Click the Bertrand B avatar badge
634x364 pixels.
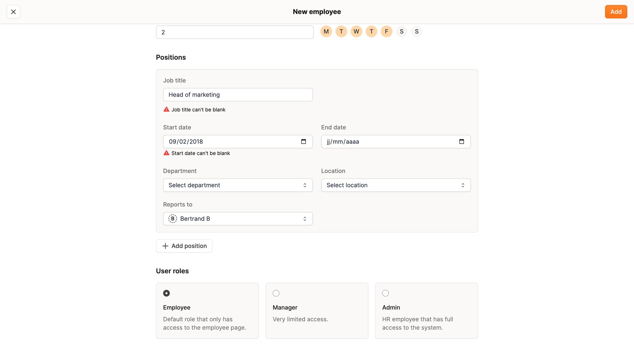click(x=172, y=218)
